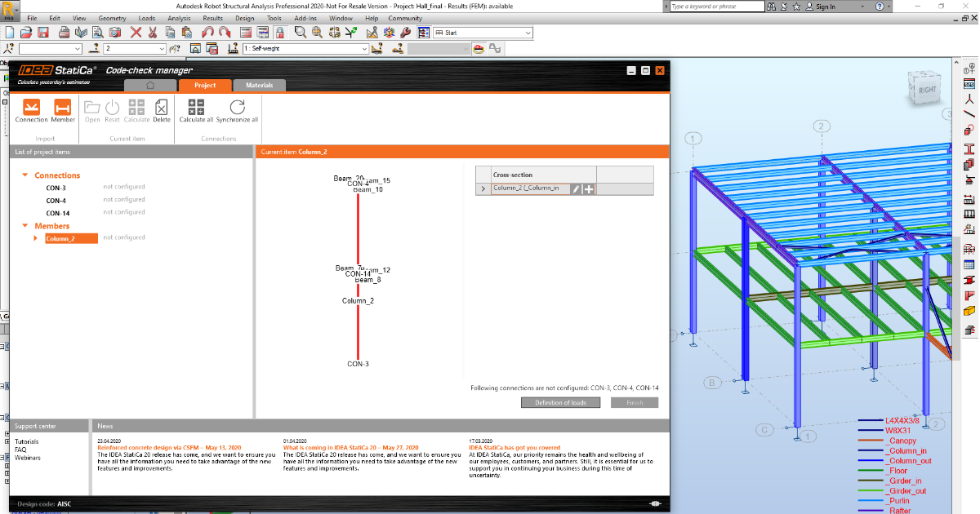Image resolution: width=980 pixels, height=514 pixels.
Task: Click the plus add cross-section icon
Action: [589, 188]
